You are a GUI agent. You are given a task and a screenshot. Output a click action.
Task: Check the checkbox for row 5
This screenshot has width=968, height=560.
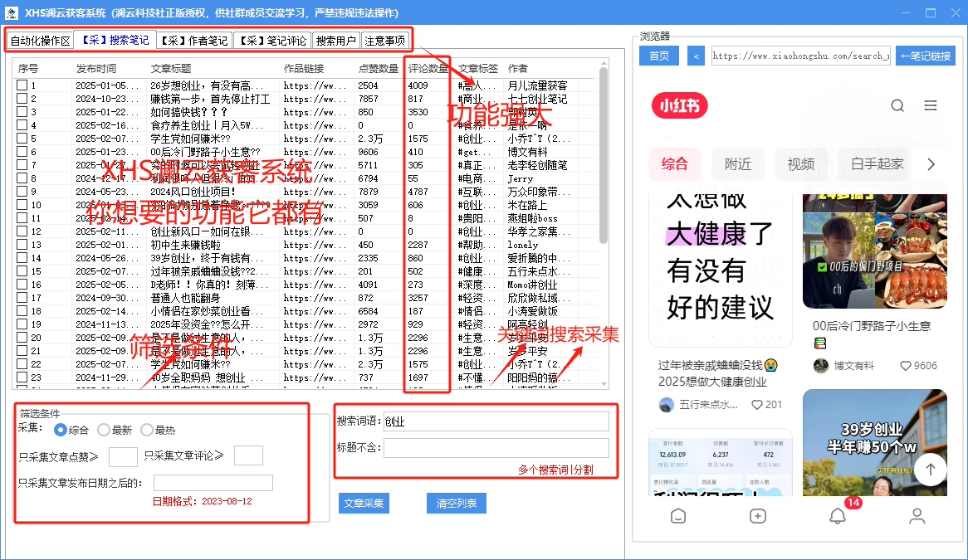coord(22,139)
